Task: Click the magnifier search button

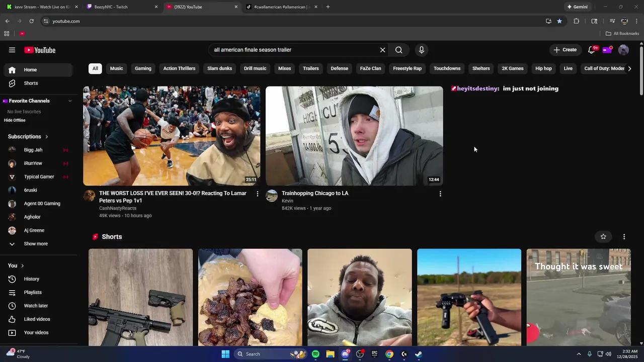Action: coord(398,50)
